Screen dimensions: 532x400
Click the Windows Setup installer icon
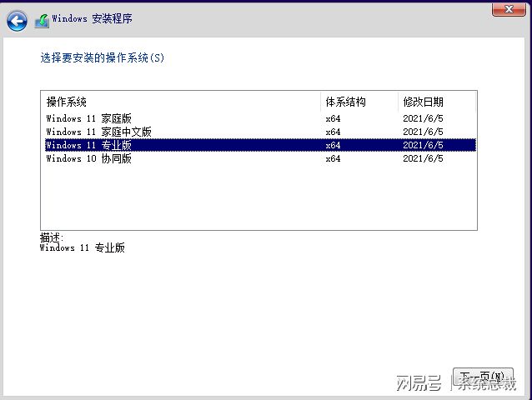(x=42, y=22)
